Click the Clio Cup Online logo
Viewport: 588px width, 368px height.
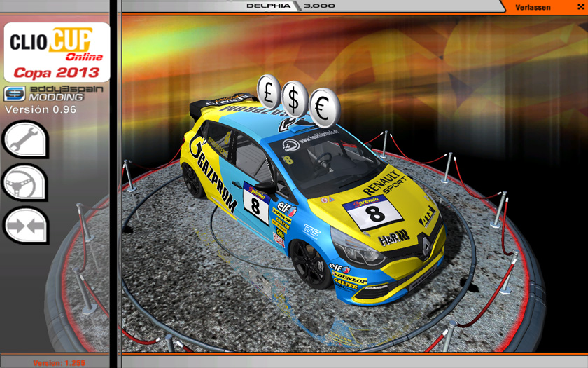[x=56, y=52]
